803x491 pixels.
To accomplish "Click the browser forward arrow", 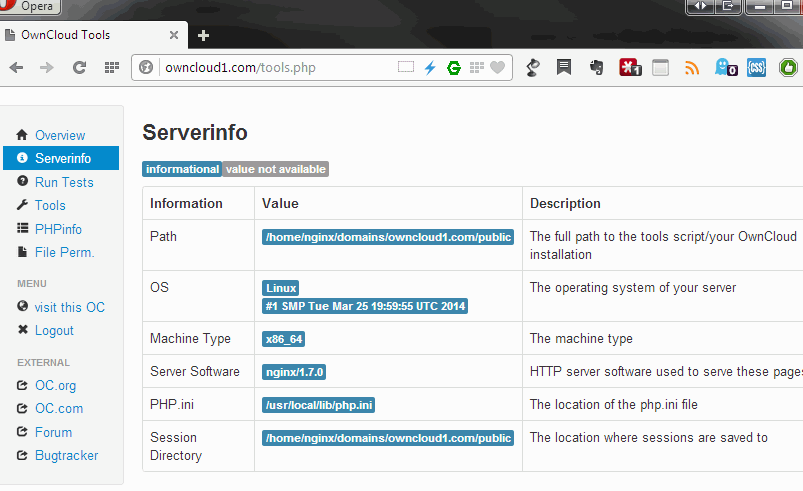I will point(47,68).
